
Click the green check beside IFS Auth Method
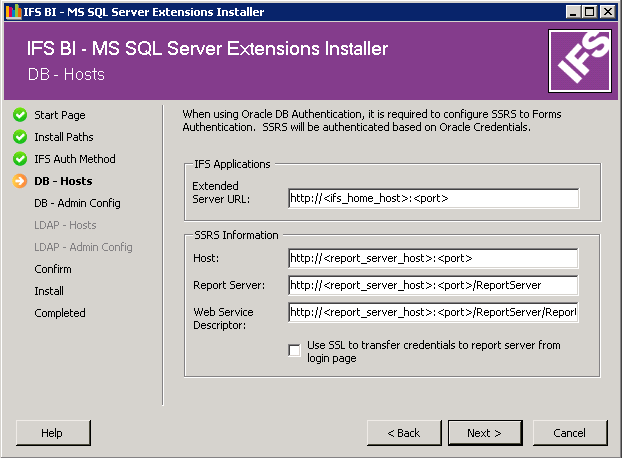19,159
